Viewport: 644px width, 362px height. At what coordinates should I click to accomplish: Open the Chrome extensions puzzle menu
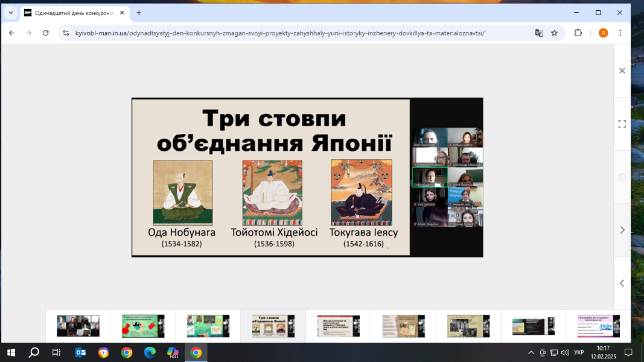point(578,33)
